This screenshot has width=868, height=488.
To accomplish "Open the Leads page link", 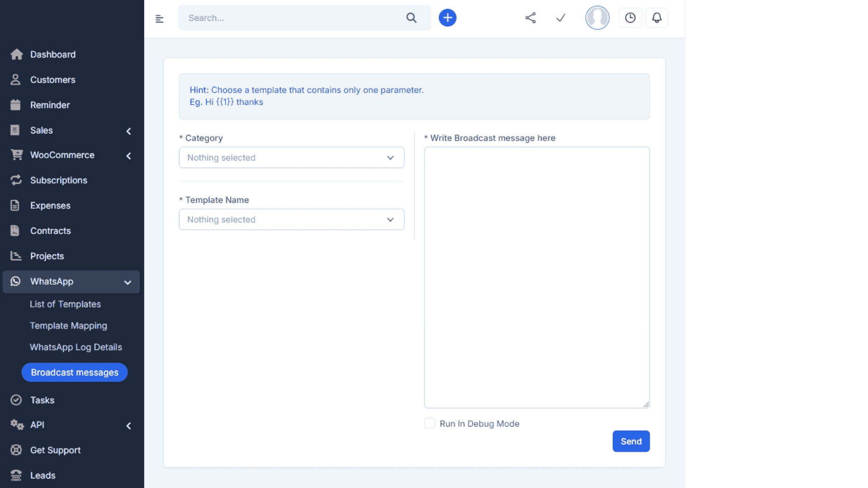I will (42, 475).
